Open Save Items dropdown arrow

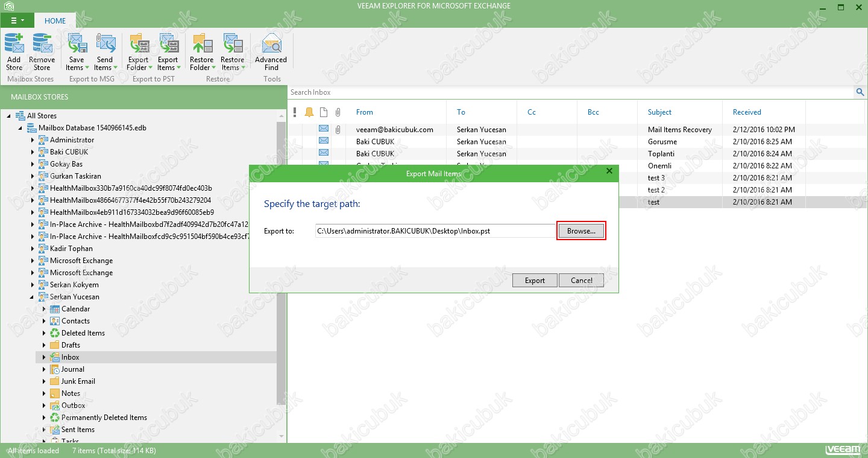[87, 68]
